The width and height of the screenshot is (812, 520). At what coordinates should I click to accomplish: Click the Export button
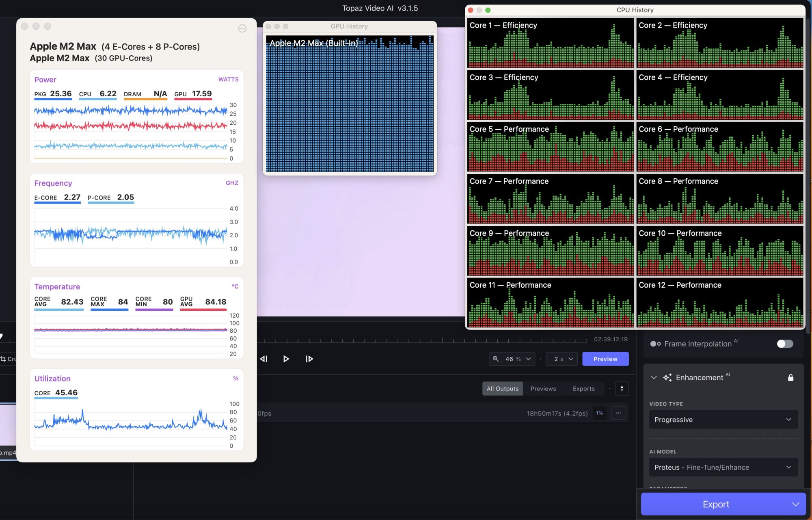pyautogui.click(x=715, y=504)
